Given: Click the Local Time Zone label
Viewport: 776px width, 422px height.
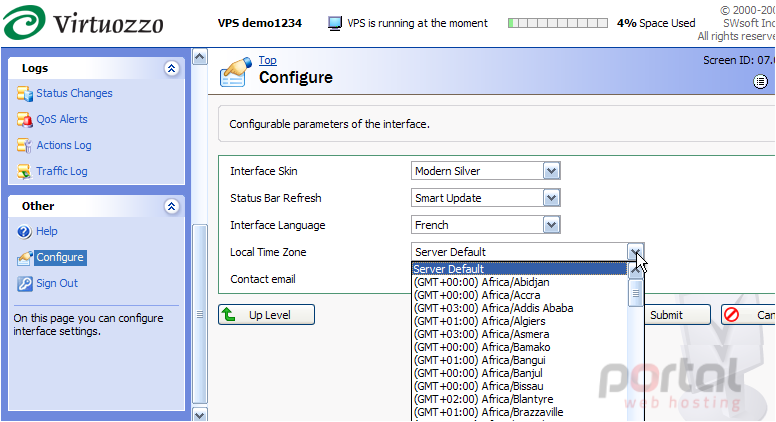Looking at the screenshot, I should [268, 252].
